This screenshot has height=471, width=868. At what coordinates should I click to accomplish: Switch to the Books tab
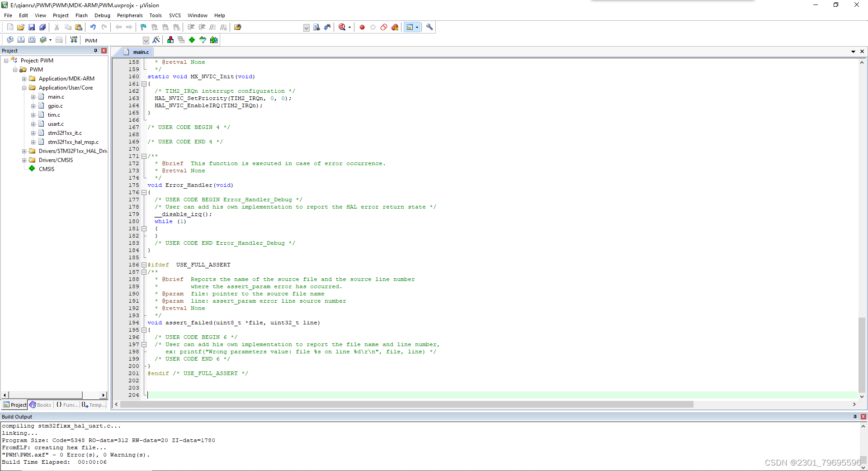(x=41, y=405)
